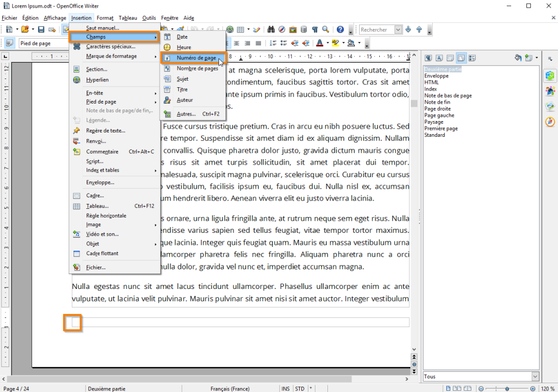Viewport: 558px width, 392px height.
Task: Open font color dropdown arrow
Action: (x=327, y=43)
